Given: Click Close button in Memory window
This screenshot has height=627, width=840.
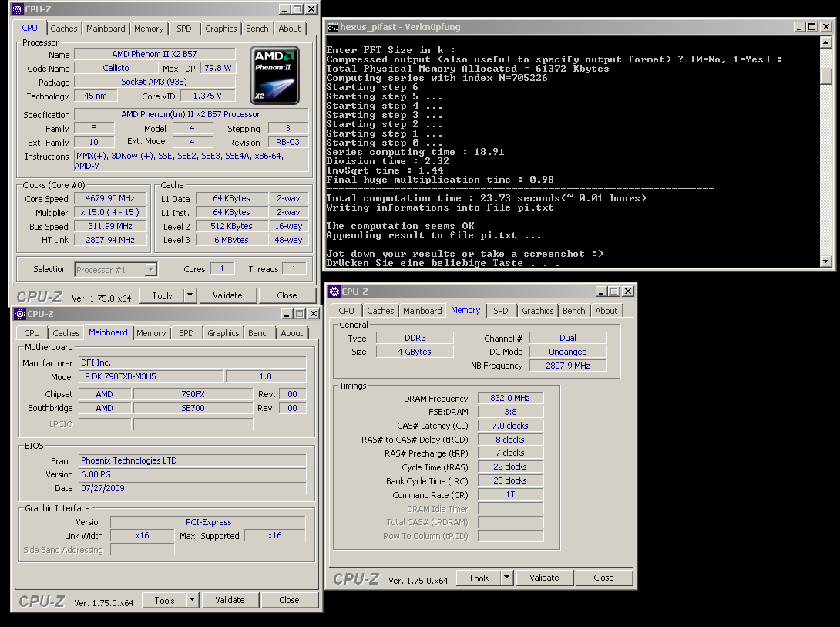Looking at the screenshot, I should click(x=603, y=578).
